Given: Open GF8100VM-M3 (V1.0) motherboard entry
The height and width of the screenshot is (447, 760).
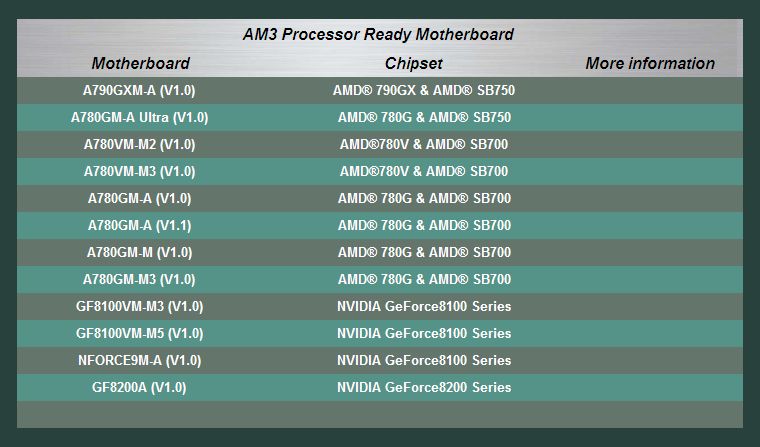Looking at the screenshot, I should tap(139, 307).
